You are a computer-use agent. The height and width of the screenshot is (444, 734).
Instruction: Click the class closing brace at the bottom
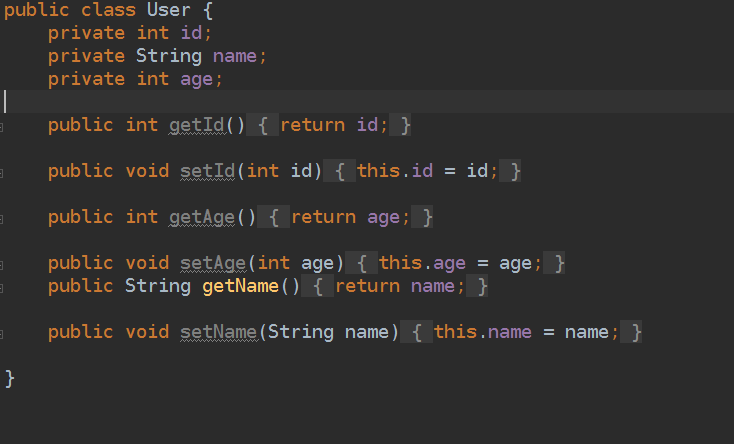pyautogui.click(x=9, y=378)
